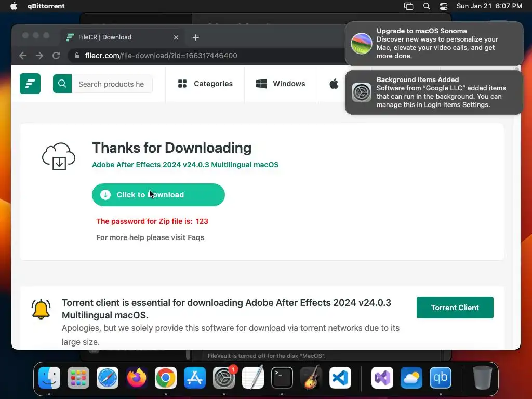Click the address bar lock icon
Viewport: 532px width, 399px height.
pos(77,56)
